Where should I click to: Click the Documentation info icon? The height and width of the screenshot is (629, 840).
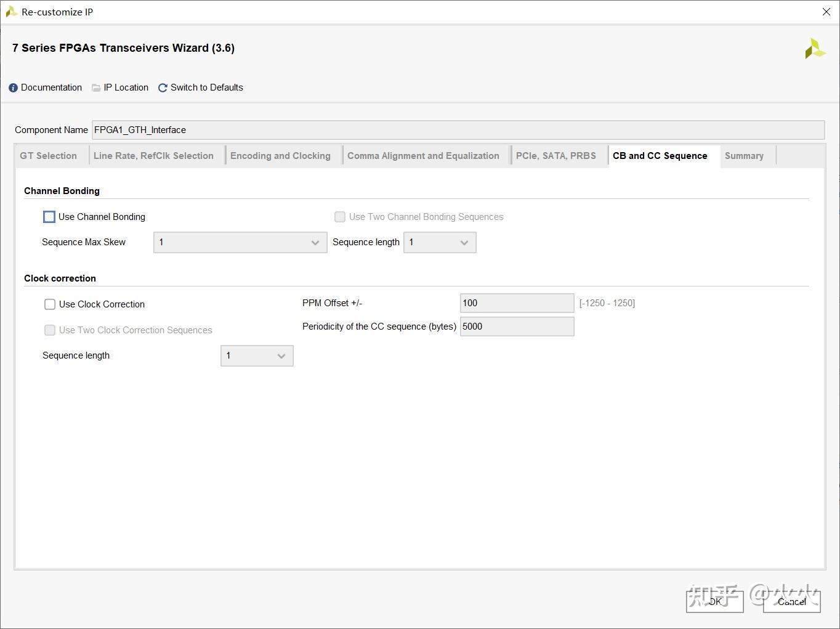click(13, 88)
